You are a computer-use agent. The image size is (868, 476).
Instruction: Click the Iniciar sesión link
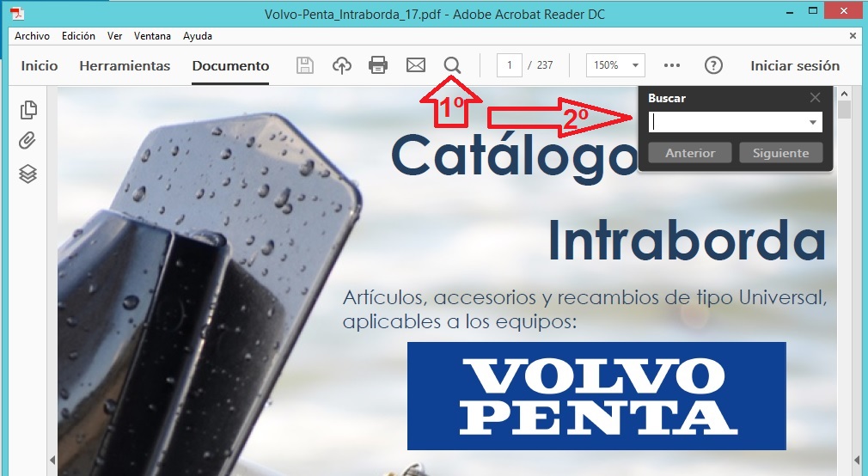pos(795,65)
